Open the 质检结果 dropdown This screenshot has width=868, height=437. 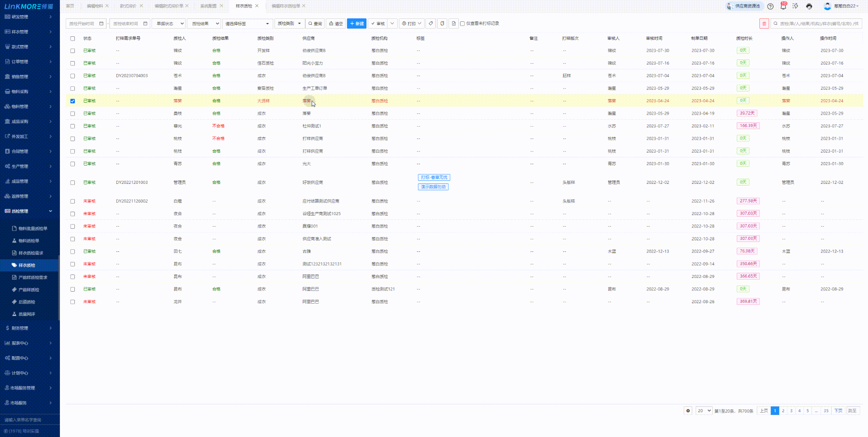click(204, 24)
